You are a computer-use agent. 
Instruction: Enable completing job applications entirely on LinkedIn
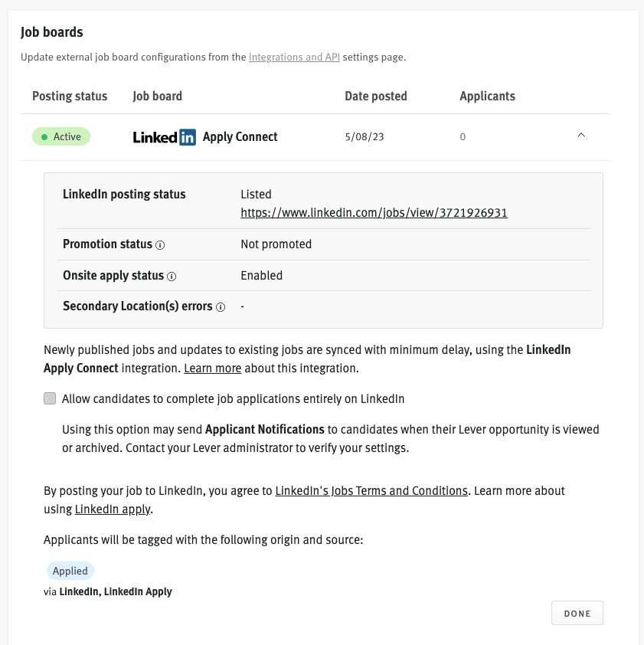50,398
